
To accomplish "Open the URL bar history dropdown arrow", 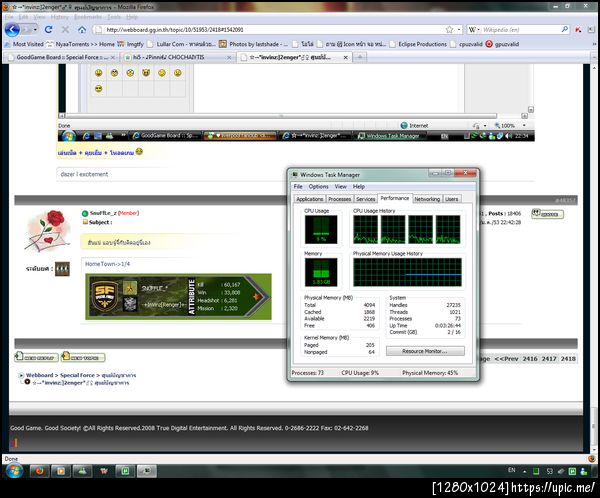I will 459,29.
